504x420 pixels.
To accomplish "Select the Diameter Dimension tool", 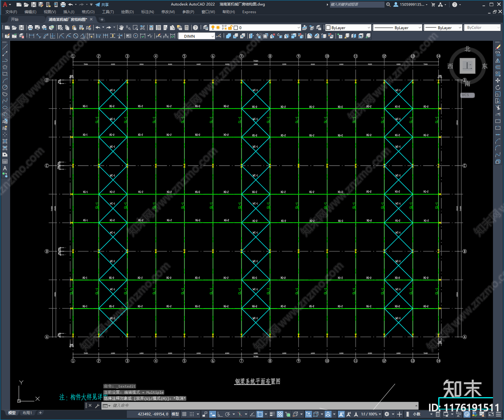I will point(76,36).
